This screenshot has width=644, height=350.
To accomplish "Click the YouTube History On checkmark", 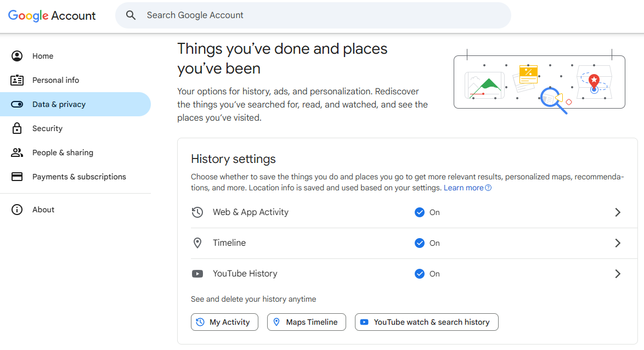I will pos(420,274).
